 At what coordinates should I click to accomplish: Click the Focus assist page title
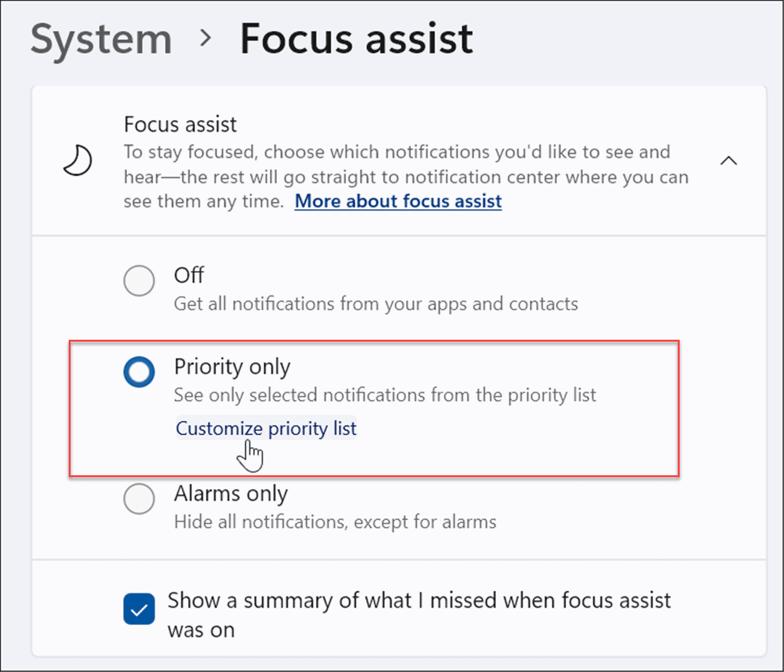click(355, 39)
